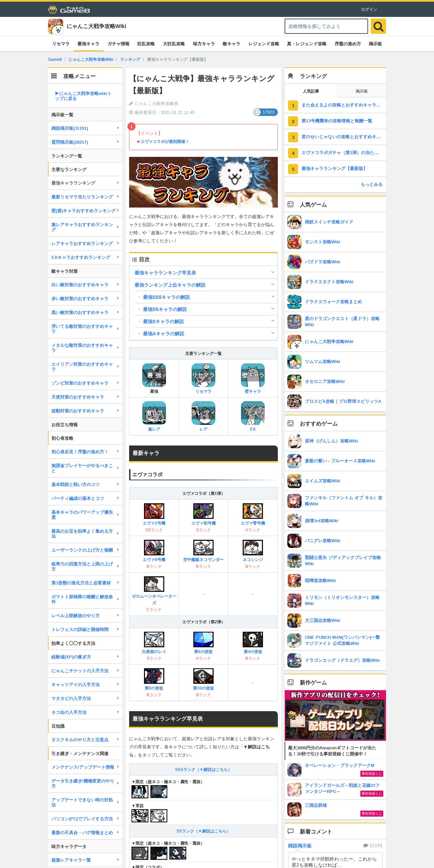Viewport: 434px width, 868px height.
Task: Select the エヴァ2号機 character icon
Action: [x=154, y=511]
